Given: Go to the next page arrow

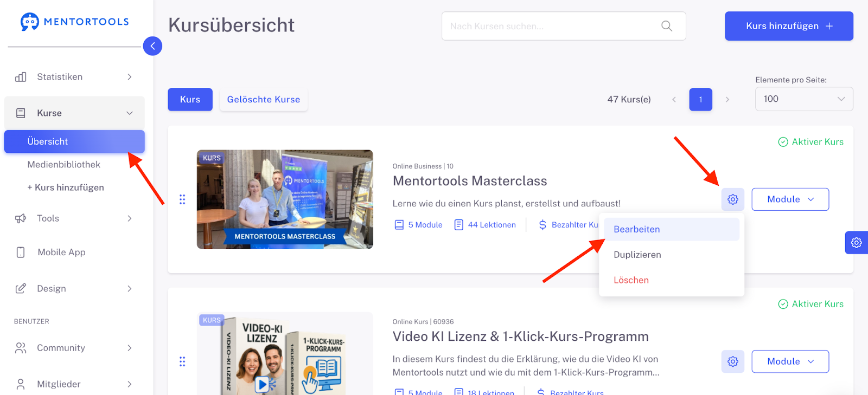Looking at the screenshot, I should (727, 100).
